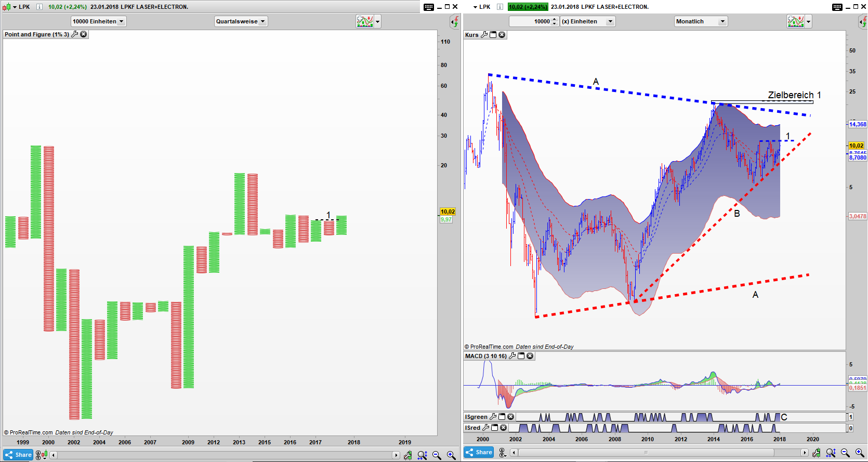Toggle the ISred panel maximize box
This screenshot has height=462, width=868.
coord(495,428)
